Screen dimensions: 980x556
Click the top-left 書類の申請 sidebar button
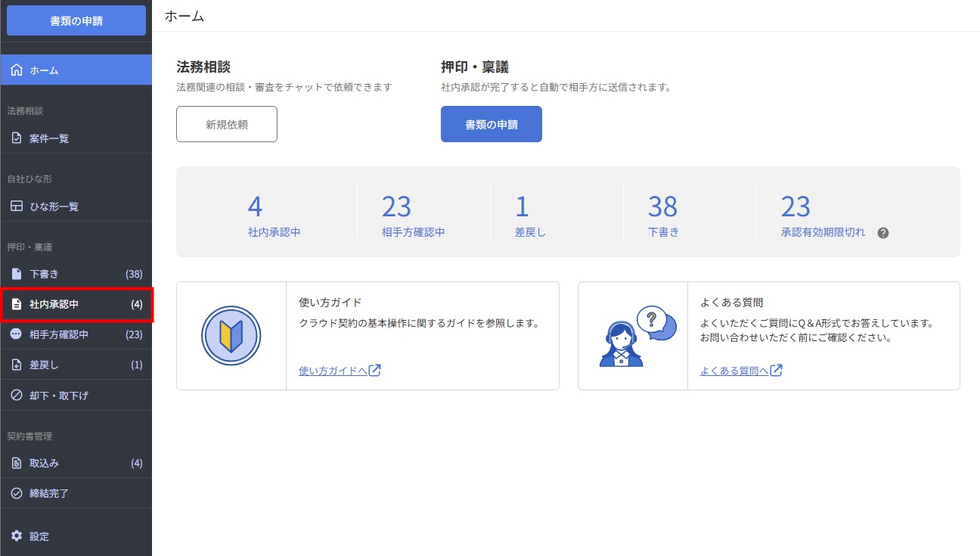click(x=76, y=21)
